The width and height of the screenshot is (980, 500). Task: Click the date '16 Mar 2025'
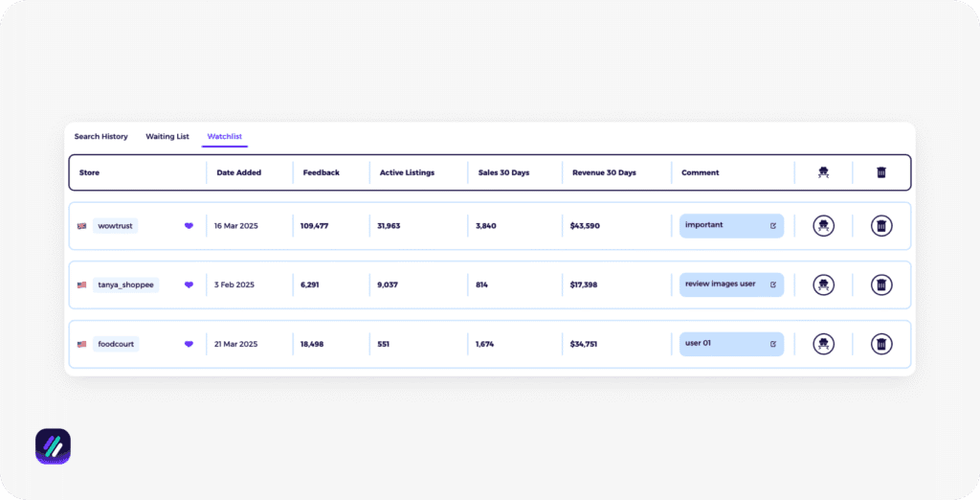pos(235,226)
